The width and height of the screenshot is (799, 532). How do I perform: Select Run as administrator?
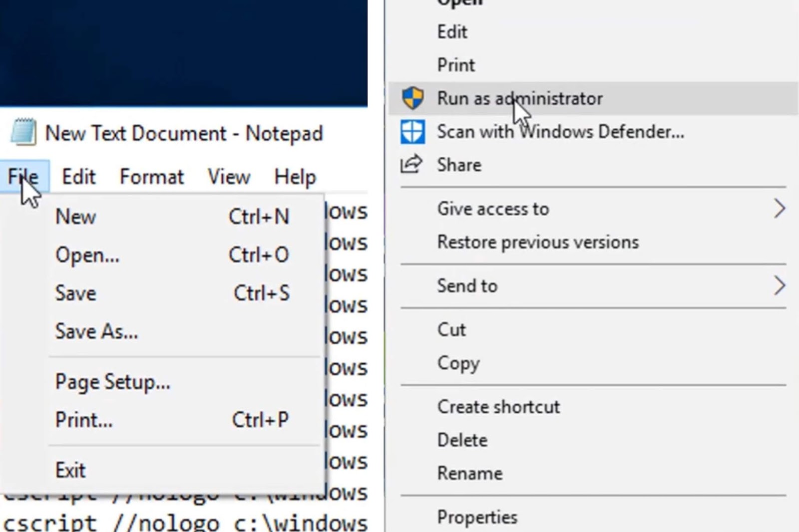pos(593,98)
